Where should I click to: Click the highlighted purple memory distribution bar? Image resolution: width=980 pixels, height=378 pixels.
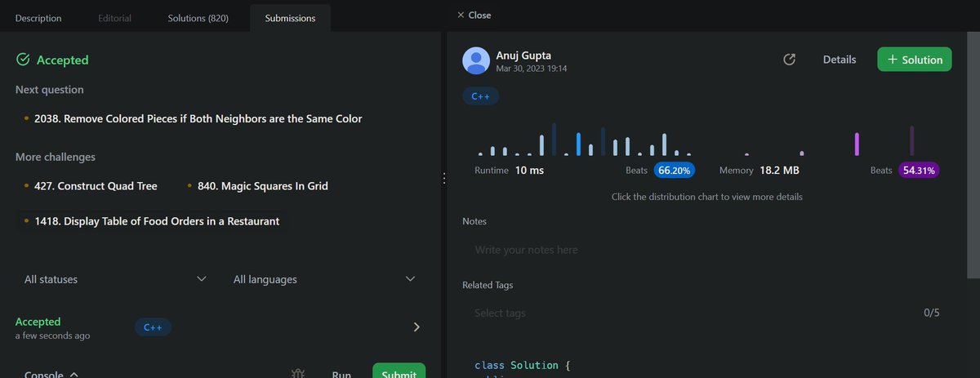coord(857,145)
